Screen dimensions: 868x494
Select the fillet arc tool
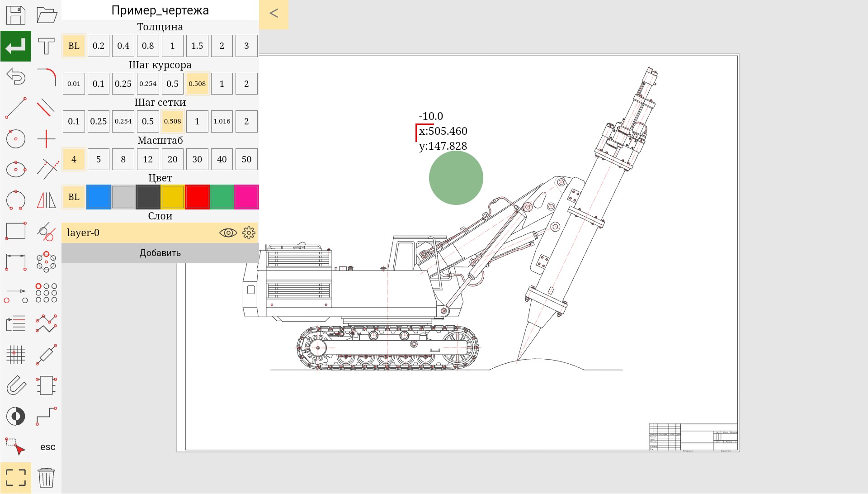[47, 77]
